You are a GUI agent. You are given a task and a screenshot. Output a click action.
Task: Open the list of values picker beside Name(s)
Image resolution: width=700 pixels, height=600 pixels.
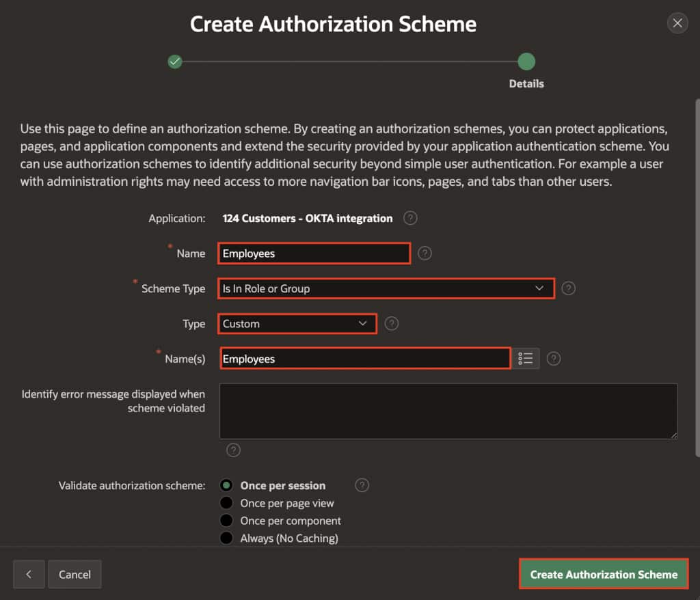pos(526,358)
